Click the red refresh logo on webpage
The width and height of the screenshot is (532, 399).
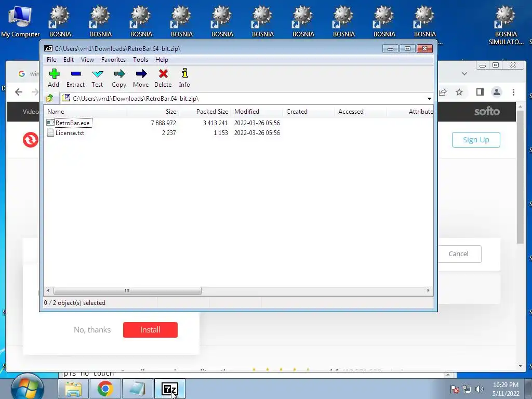[31, 140]
